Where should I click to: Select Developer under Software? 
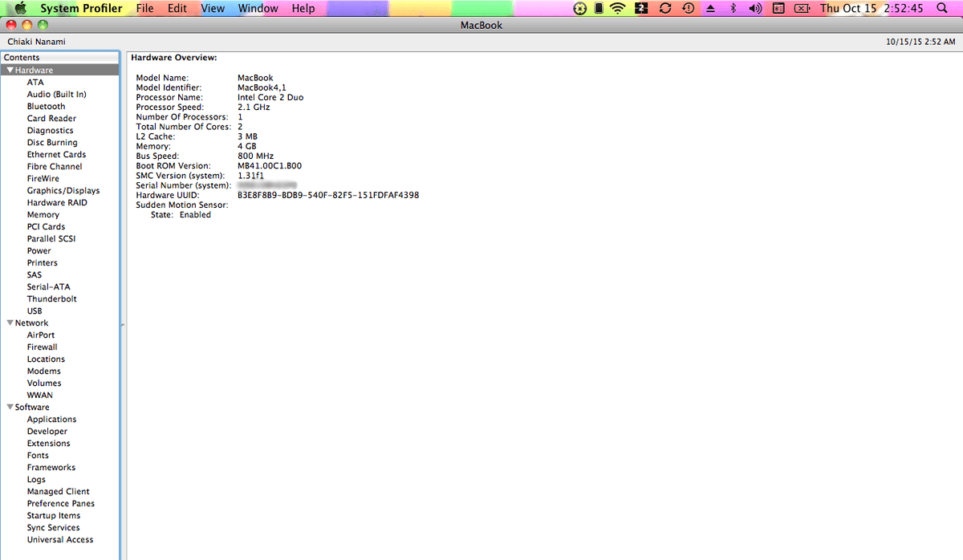click(47, 432)
